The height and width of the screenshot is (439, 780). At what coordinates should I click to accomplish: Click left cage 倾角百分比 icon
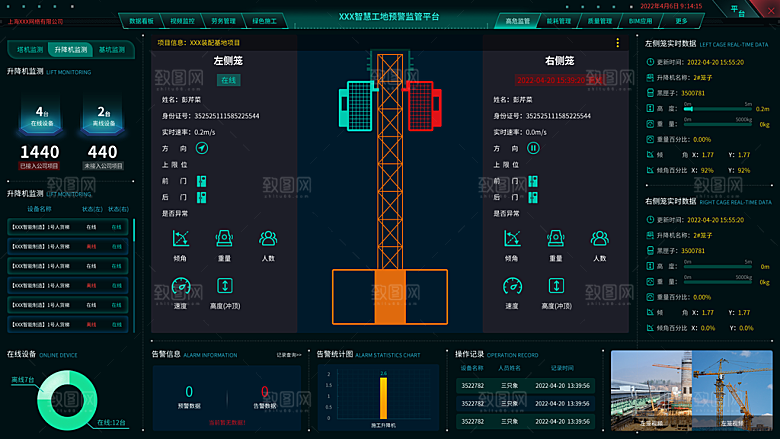650,170
